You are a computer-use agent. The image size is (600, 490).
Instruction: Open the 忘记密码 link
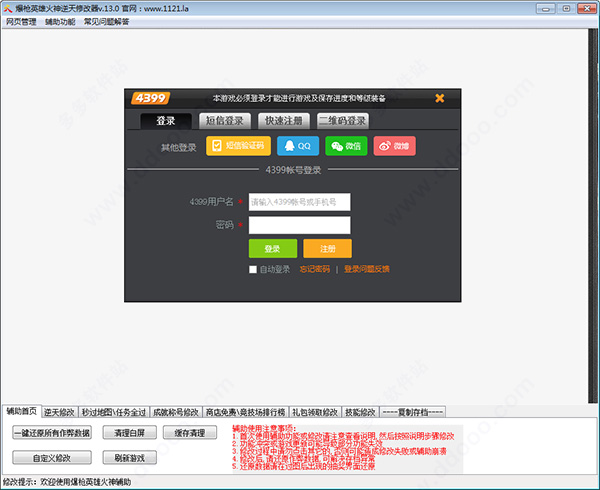(x=315, y=269)
